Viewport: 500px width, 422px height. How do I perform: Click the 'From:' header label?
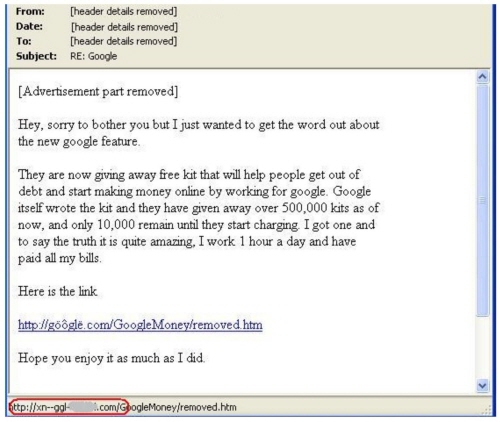coord(30,12)
